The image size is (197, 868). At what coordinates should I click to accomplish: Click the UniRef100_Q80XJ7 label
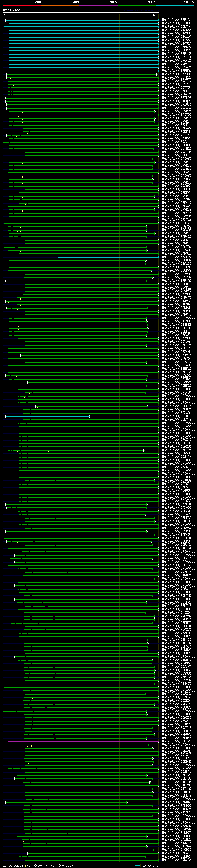click(x=176, y=440)
